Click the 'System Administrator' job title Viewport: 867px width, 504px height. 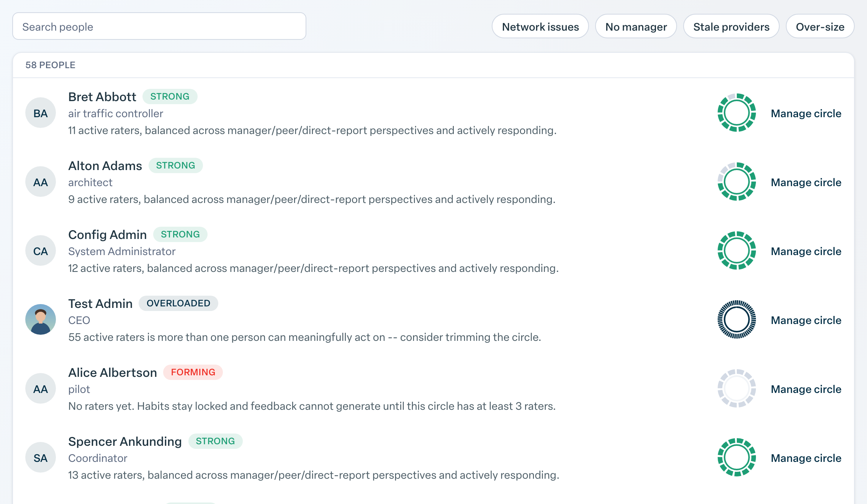[x=122, y=251]
